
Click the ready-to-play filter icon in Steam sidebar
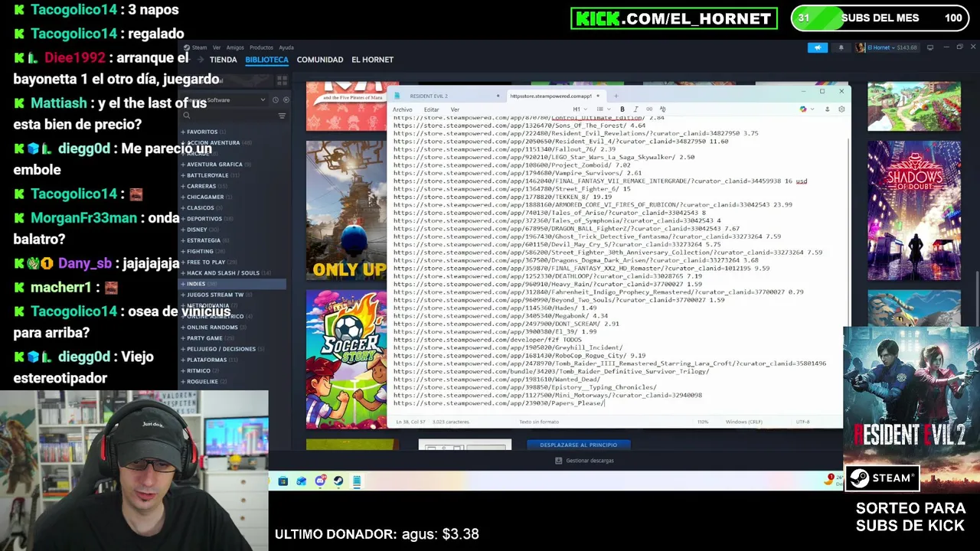[286, 100]
